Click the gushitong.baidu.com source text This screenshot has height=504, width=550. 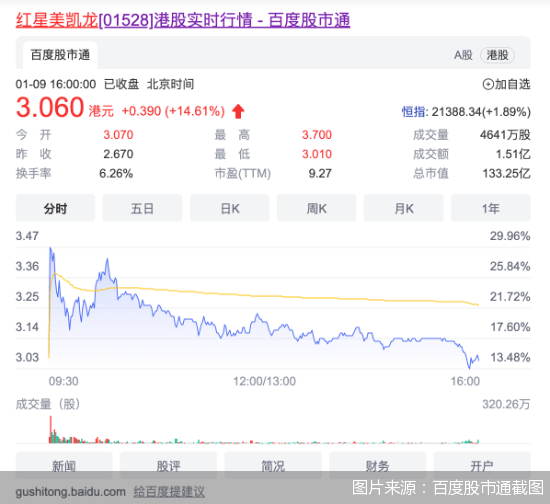tap(71, 492)
